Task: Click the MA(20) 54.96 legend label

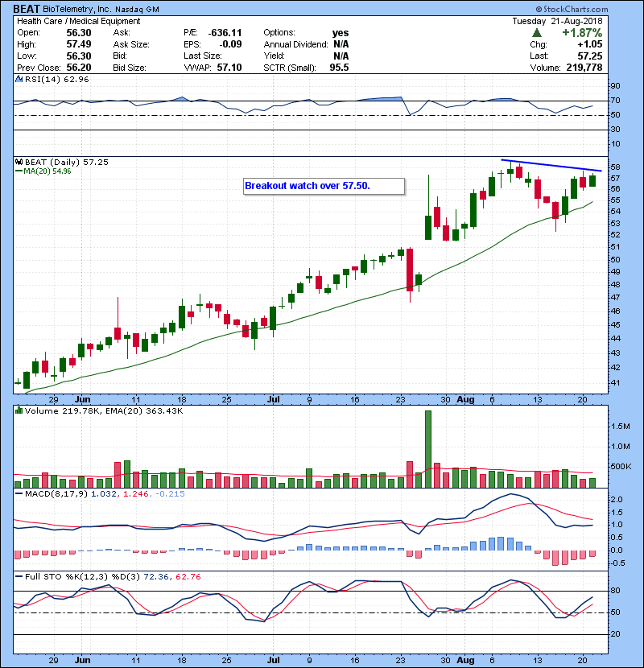Action: point(43,171)
